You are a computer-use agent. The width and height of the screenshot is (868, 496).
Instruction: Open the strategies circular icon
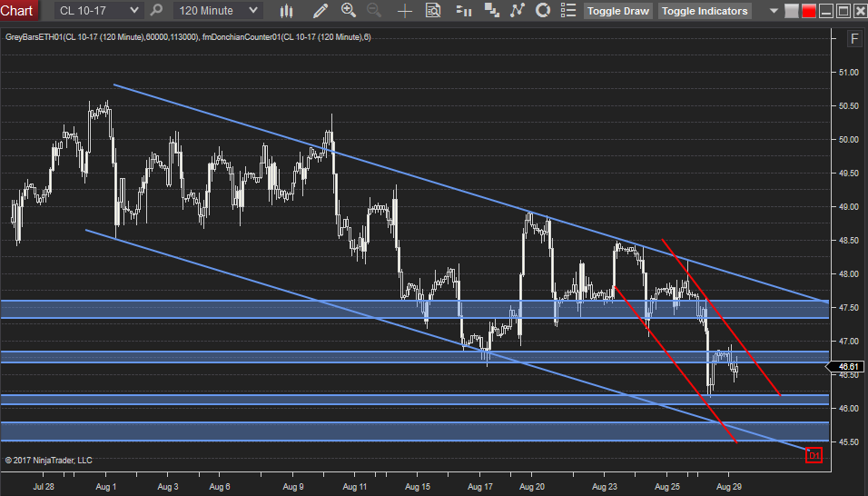pyautogui.click(x=543, y=10)
